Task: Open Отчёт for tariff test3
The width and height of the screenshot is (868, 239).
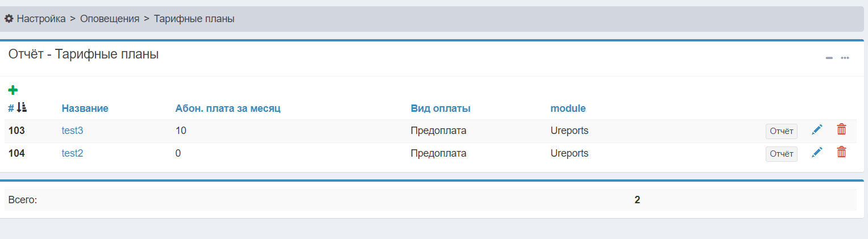Action: click(781, 131)
